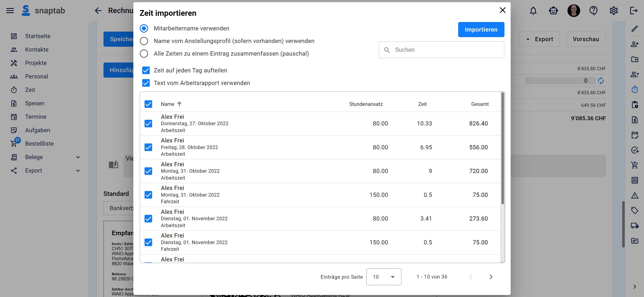
Task: Click the add shopping cart icon in right sidebar
Action: pyautogui.click(x=635, y=165)
